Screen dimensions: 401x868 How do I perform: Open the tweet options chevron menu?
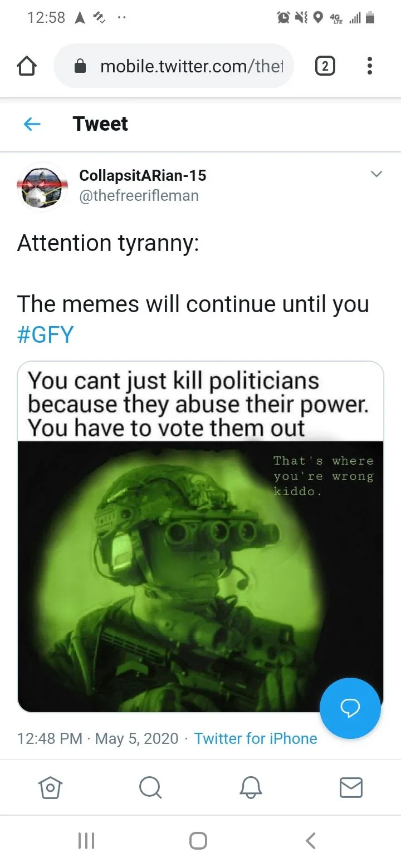[x=377, y=174]
